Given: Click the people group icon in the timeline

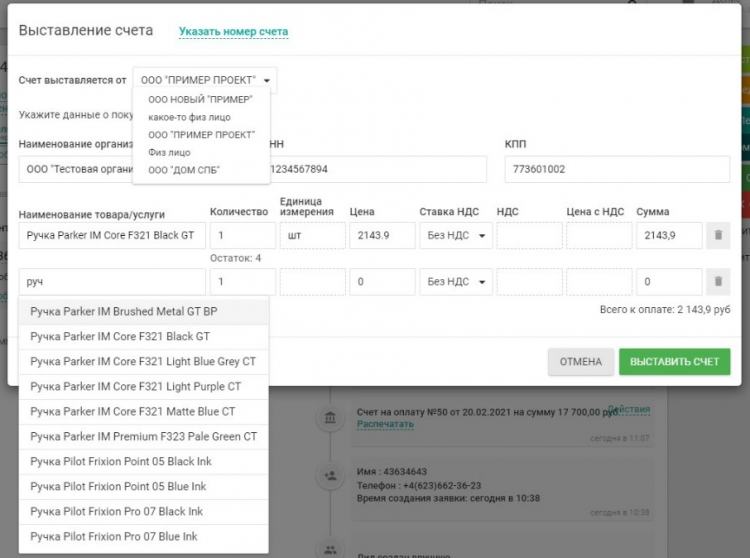Looking at the screenshot, I should click(328, 548).
